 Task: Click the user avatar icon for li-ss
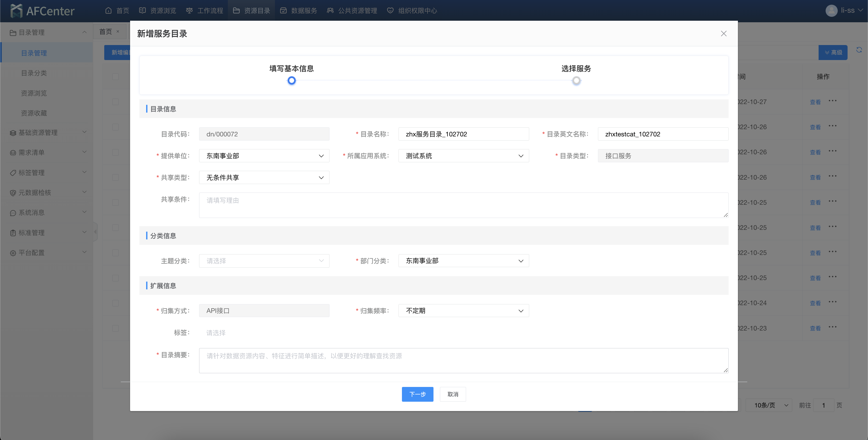[831, 10]
